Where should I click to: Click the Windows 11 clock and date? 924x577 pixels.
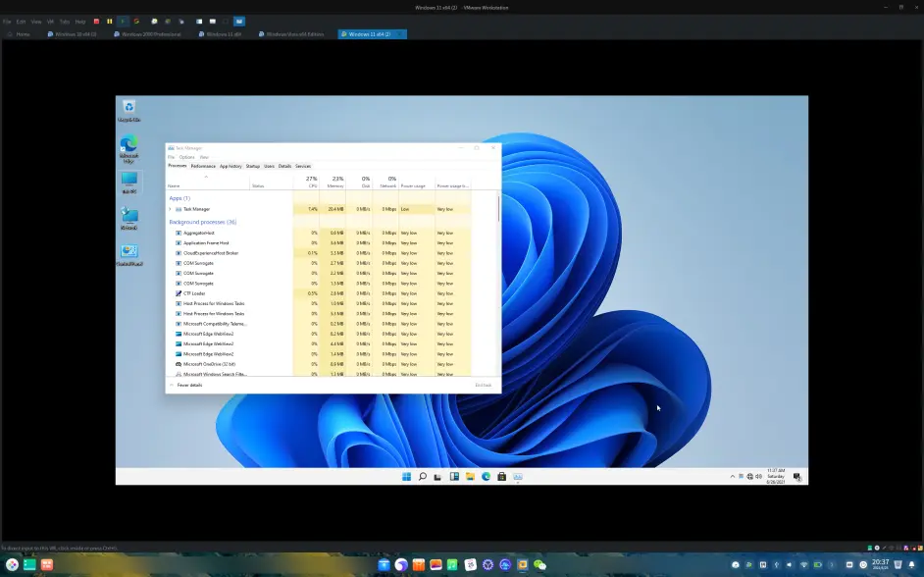pos(776,476)
